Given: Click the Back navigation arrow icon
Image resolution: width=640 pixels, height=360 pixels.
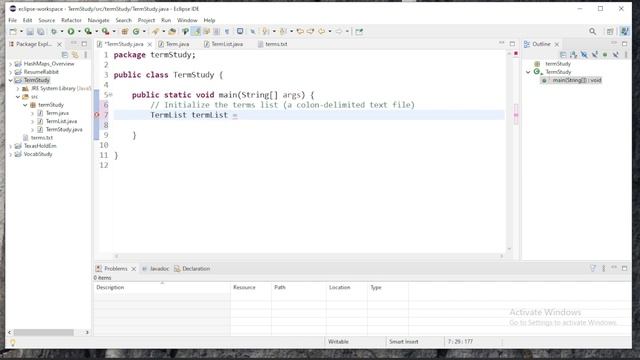Looking at the screenshot, I should click(322, 31).
